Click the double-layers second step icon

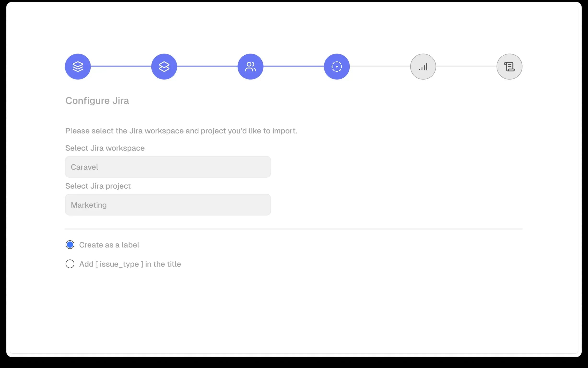pyautogui.click(x=164, y=66)
